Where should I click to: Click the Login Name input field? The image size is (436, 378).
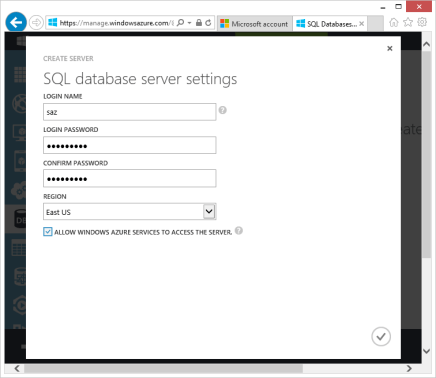coord(130,112)
